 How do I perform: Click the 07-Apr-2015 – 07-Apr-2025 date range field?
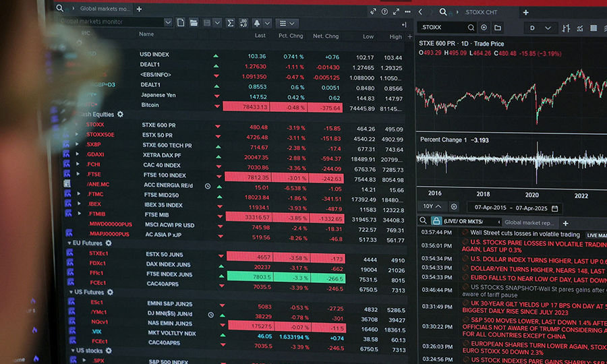pos(515,208)
